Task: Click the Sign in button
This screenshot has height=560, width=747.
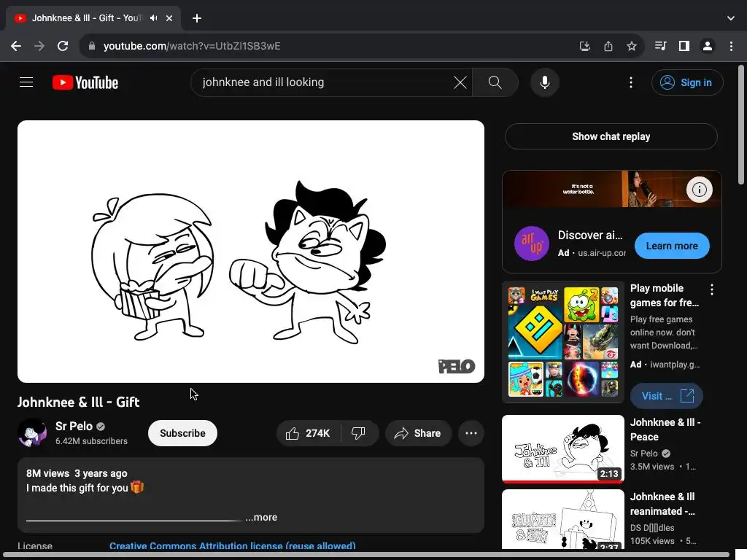Action: pyautogui.click(x=687, y=82)
